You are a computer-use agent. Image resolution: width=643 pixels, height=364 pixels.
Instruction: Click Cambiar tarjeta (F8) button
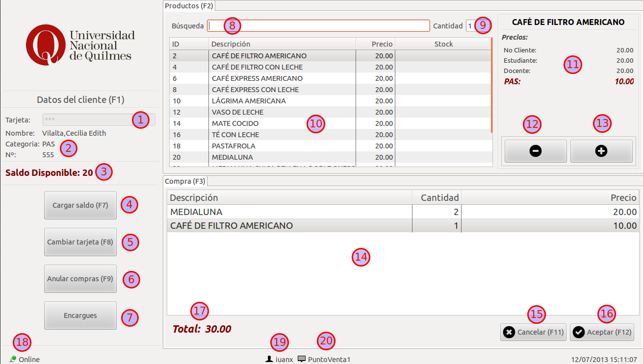click(80, 242)
